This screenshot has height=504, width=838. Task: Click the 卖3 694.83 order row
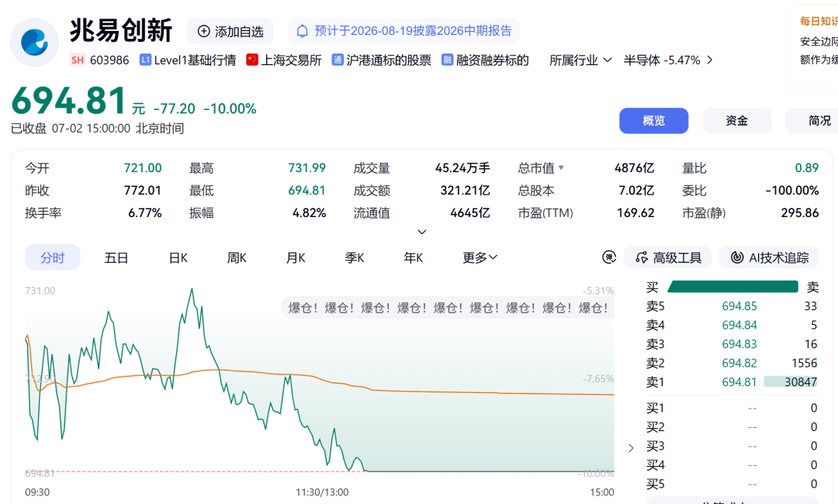[732, 343]
